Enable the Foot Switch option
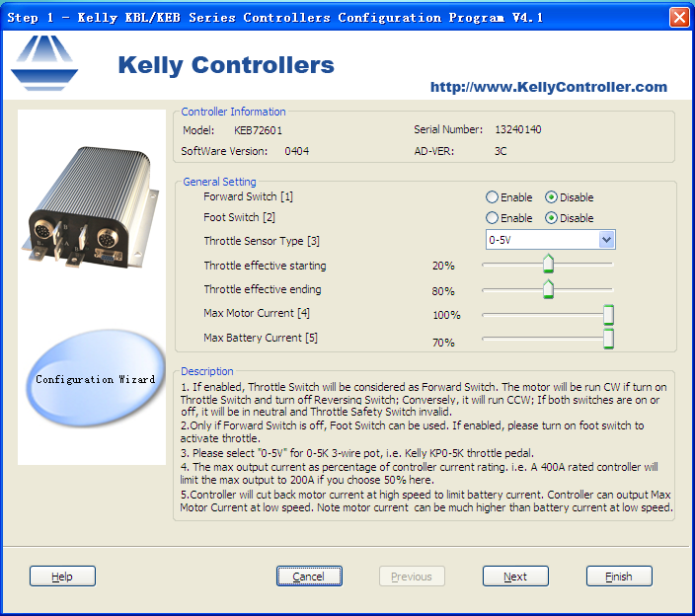The image size is (695, 616). click(492, 218)
